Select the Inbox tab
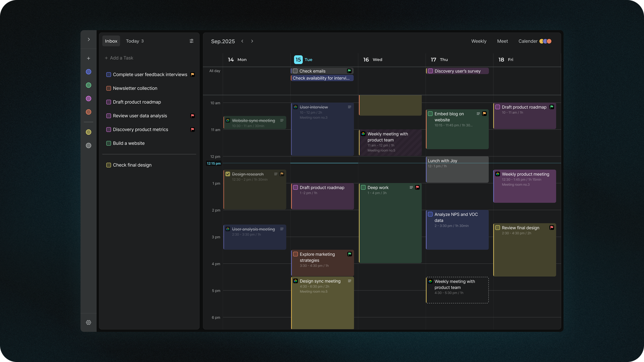Viewport: 644px width, 362px height. tap(111, 41)
